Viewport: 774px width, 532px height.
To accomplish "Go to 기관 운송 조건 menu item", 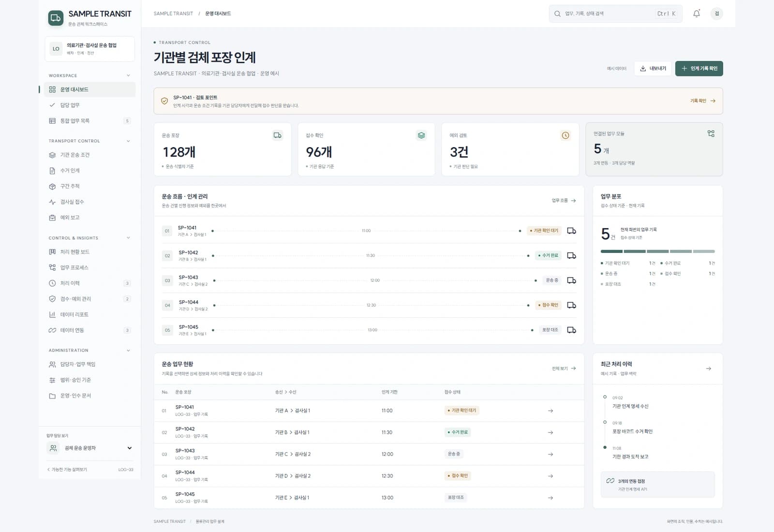I will click(90, 155).
